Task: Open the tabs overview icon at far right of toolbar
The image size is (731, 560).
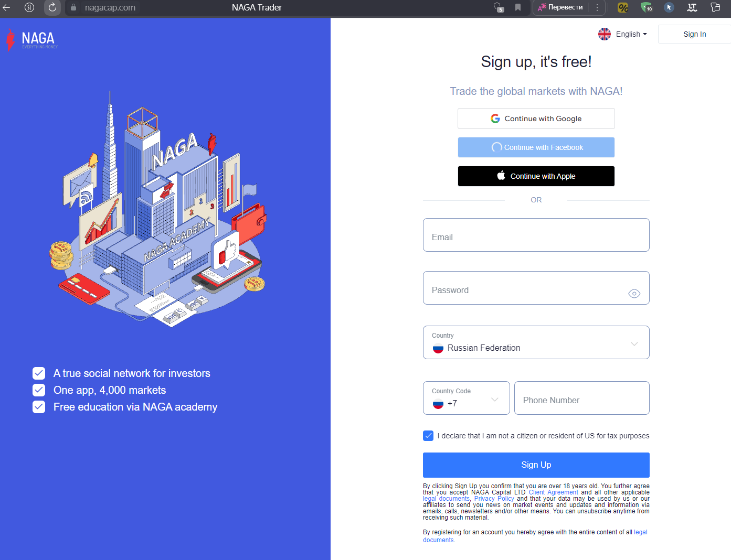Action: pos(715,7)
